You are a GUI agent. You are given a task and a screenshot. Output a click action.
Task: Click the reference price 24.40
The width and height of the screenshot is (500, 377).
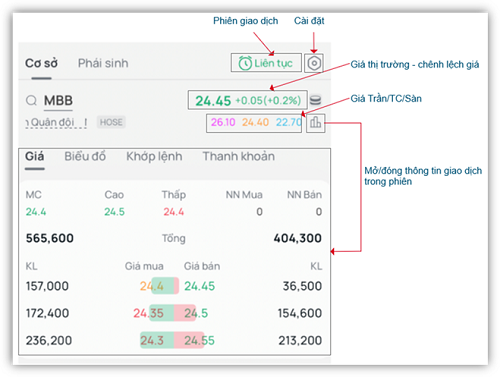[255, 122]
